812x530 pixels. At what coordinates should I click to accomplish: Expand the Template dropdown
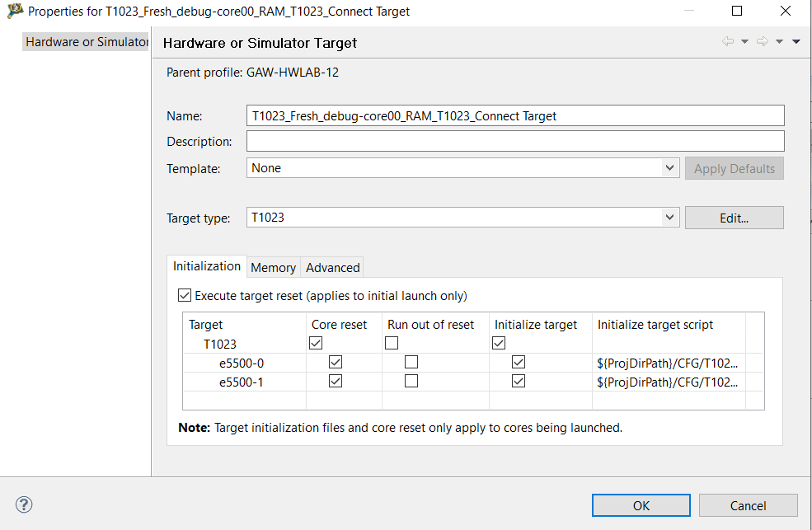click(669, 168)
